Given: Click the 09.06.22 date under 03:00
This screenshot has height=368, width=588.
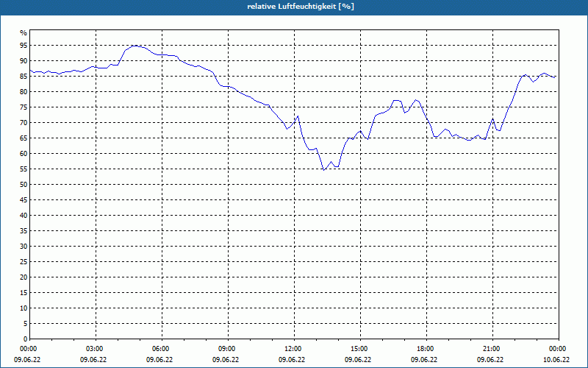Looking at the screenshot, I should pos(93,359).
